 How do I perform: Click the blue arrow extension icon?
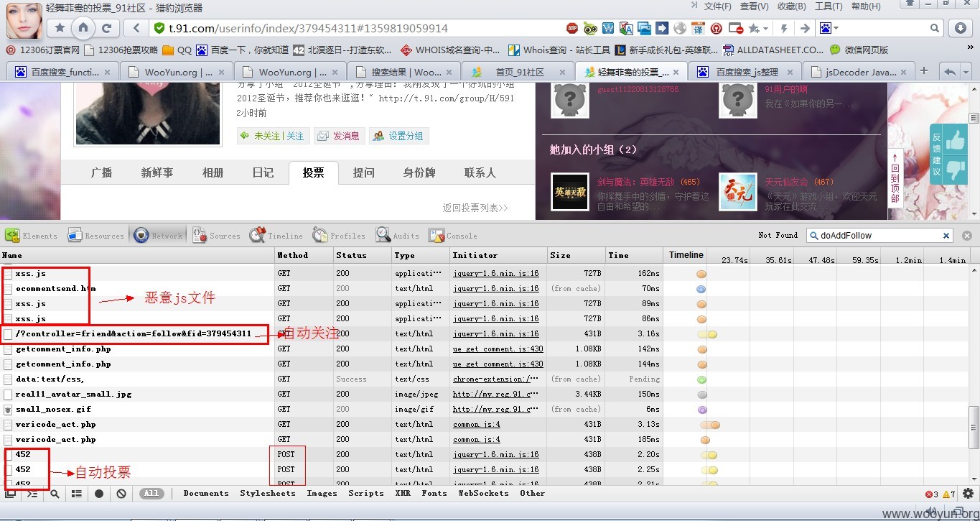[x=662, y=29]
